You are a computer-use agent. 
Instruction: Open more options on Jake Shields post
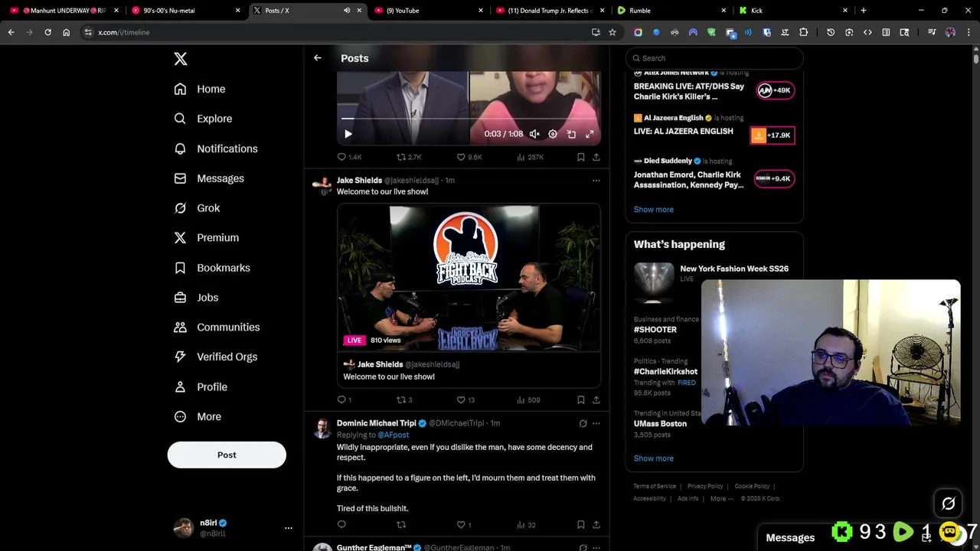(x=596, y=181)
